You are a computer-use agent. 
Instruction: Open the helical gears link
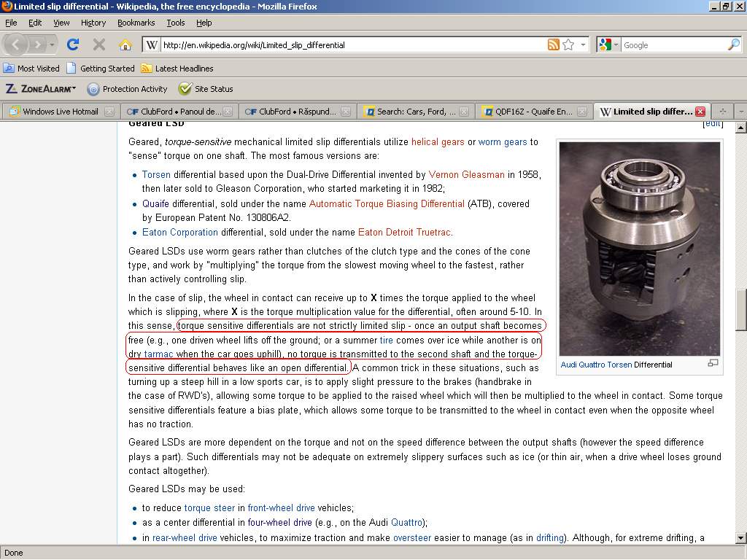pos(438,142)
